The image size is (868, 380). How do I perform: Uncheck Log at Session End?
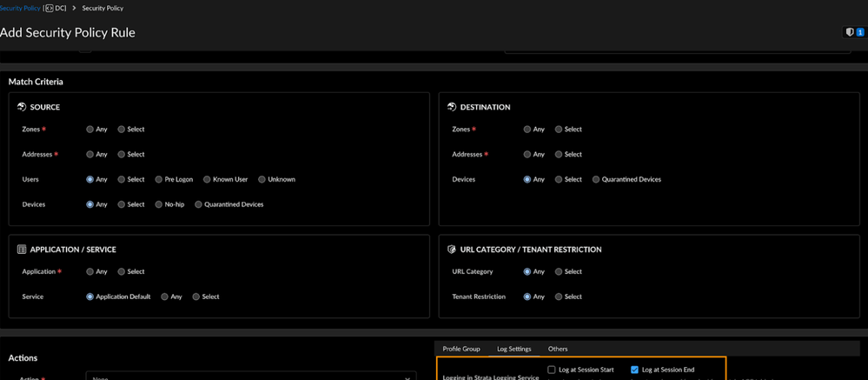[634, 370]
